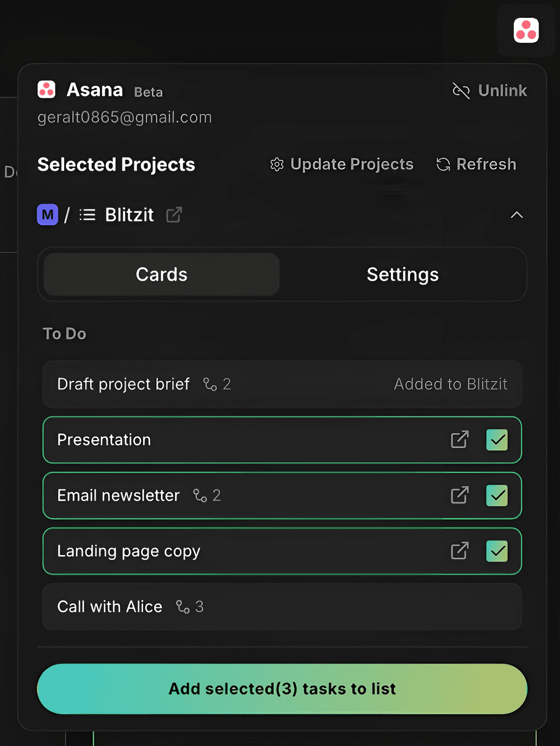Open Blitzit project external link icon
The image size is (560, 746).
[x=174, y=215]
